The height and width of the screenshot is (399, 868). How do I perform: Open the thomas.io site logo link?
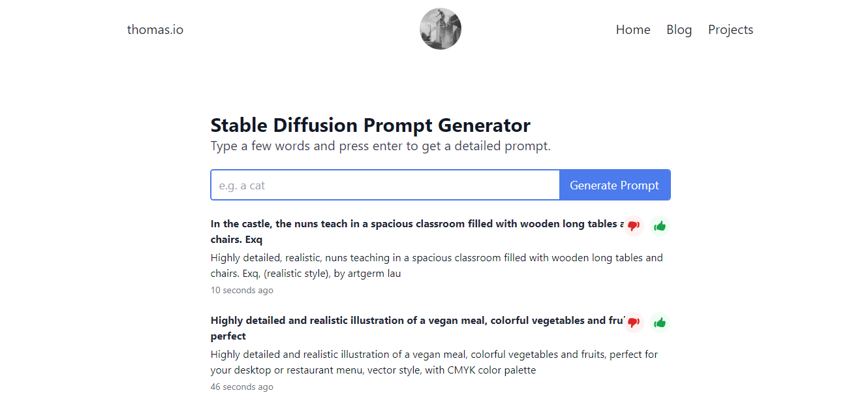[155, 29]
